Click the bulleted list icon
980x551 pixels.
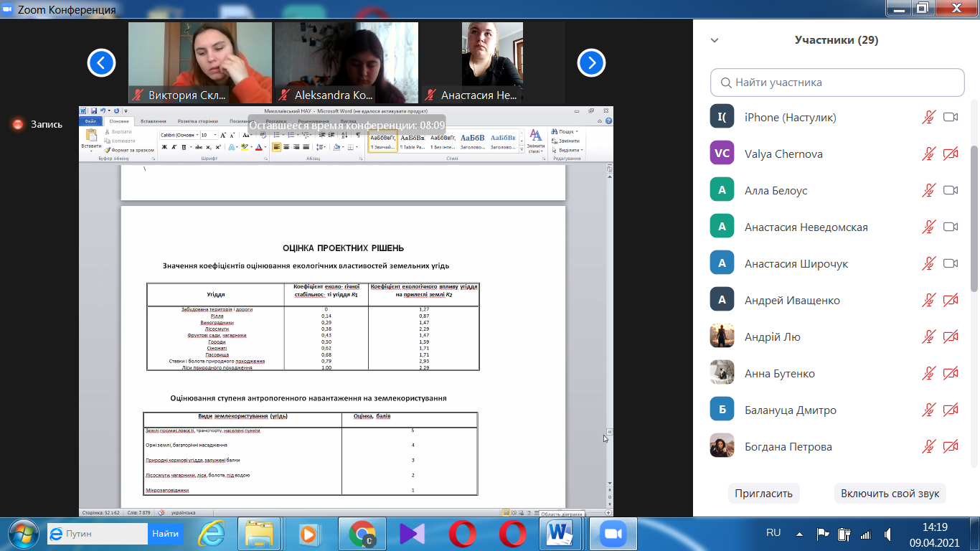pos(276,135)
